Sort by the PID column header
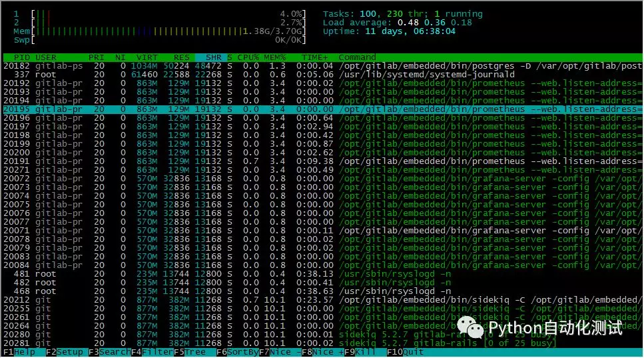644x358 pixels. (x=21, y=57)
